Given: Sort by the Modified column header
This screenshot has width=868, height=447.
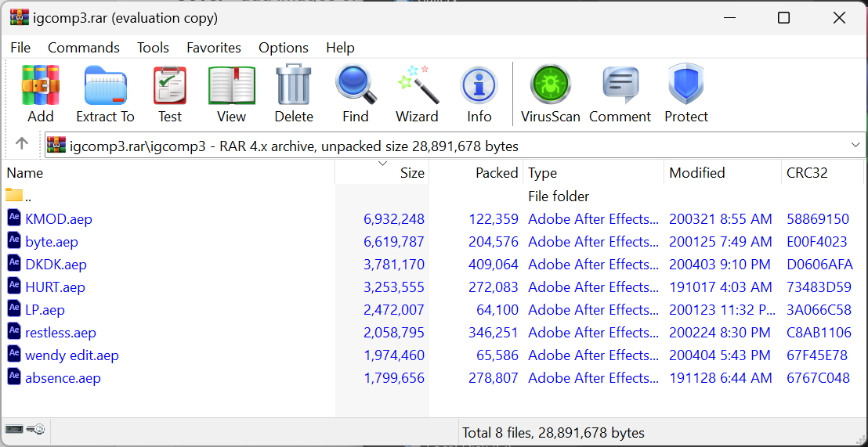Looking at the screenshot, I should click(722, 172).
